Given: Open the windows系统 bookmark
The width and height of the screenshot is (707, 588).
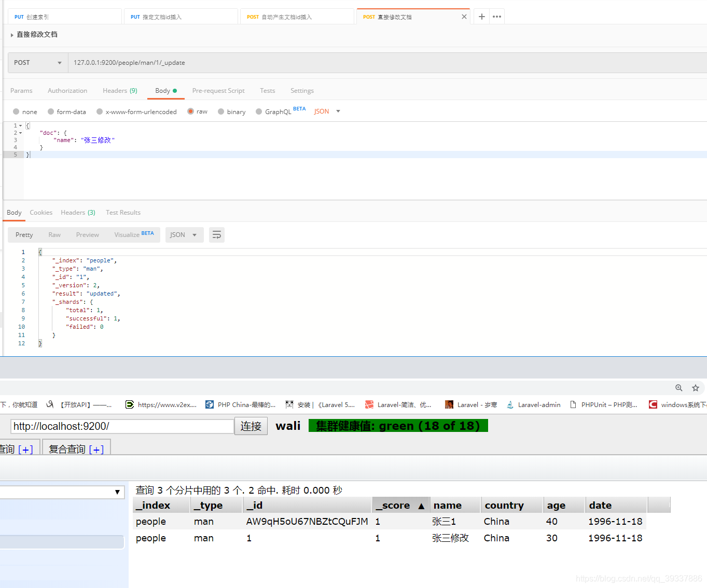Looking at the screenshot, I should [x=678, y=404].
